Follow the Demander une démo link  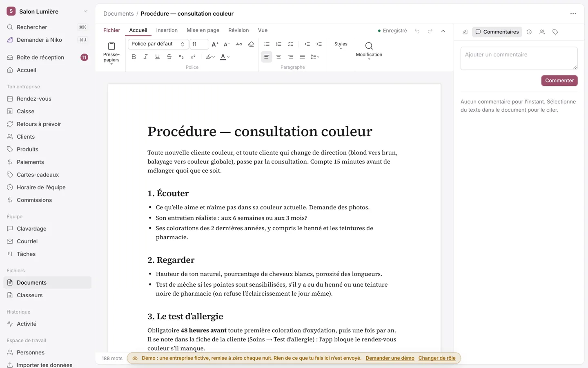pos(390,358)
